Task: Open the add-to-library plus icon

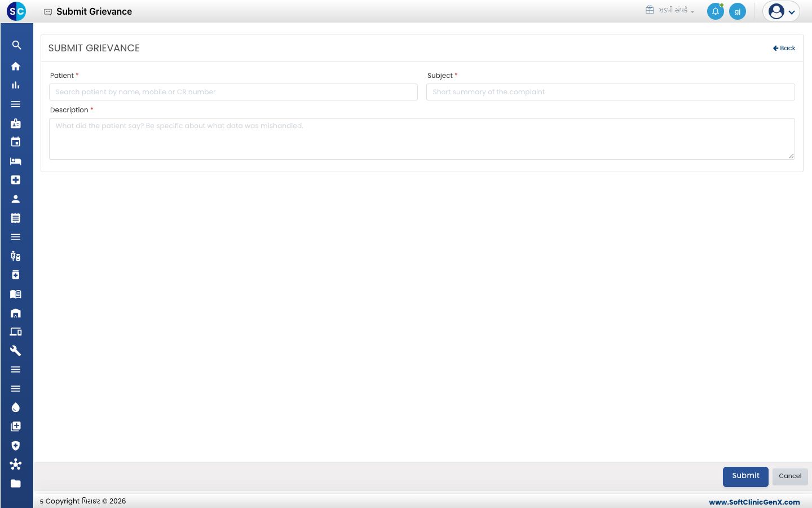Action: pyautogui.click(x=16, y=426)
